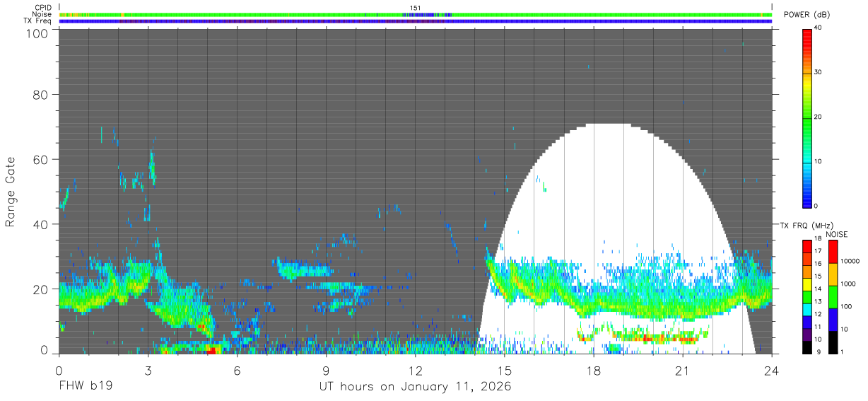Click the 14 MHz label on frequency legend
Viewport: 868px width, 401px height.
coord(818,290)
